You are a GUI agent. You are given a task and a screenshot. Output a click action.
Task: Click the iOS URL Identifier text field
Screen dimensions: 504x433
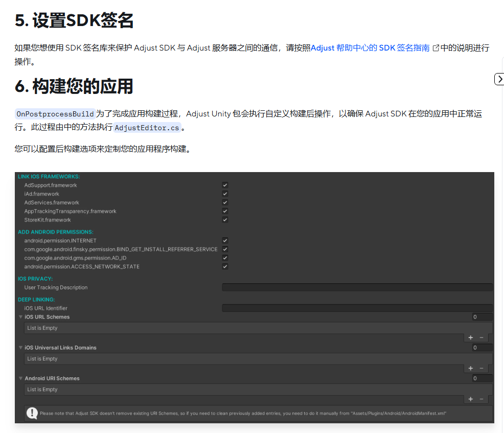click(x=357, y=308)
